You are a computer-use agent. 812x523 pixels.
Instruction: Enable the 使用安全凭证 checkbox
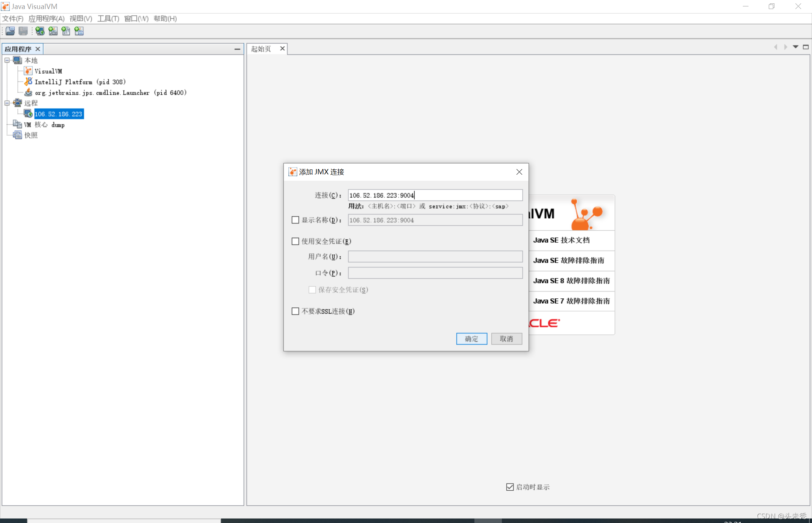pos(295,241)
